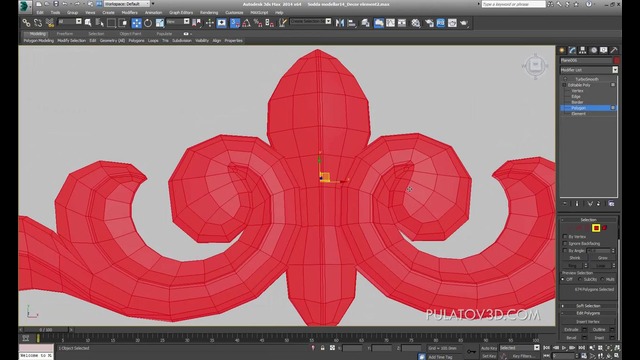Viewport: 640px width, 360px height.
Task: Expand the Soft Selection rollout
Action: pyautogui.click(x=588, y=306)
